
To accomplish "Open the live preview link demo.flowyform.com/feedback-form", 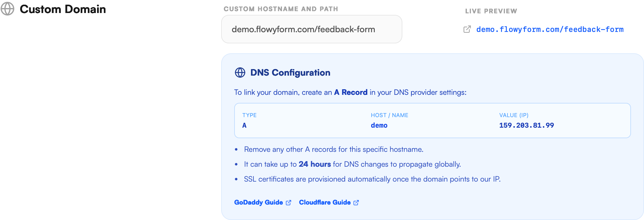I will pos(550,29).
